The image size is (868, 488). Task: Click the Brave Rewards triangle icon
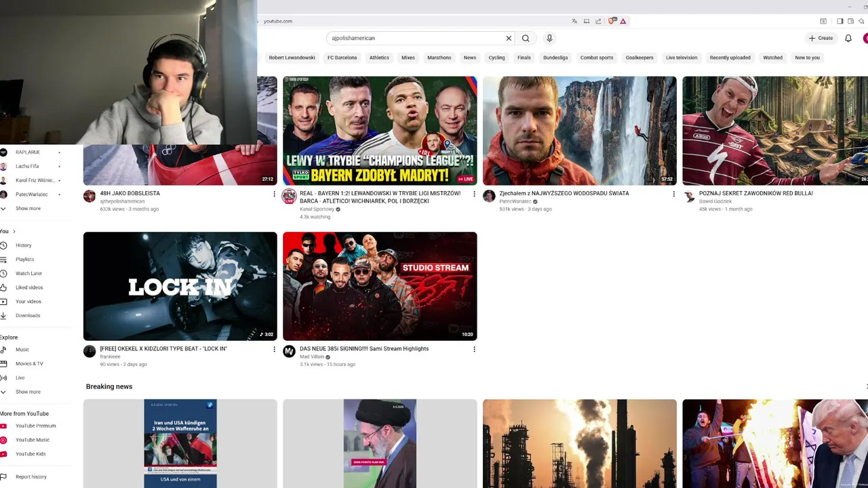tap(623, 21)
